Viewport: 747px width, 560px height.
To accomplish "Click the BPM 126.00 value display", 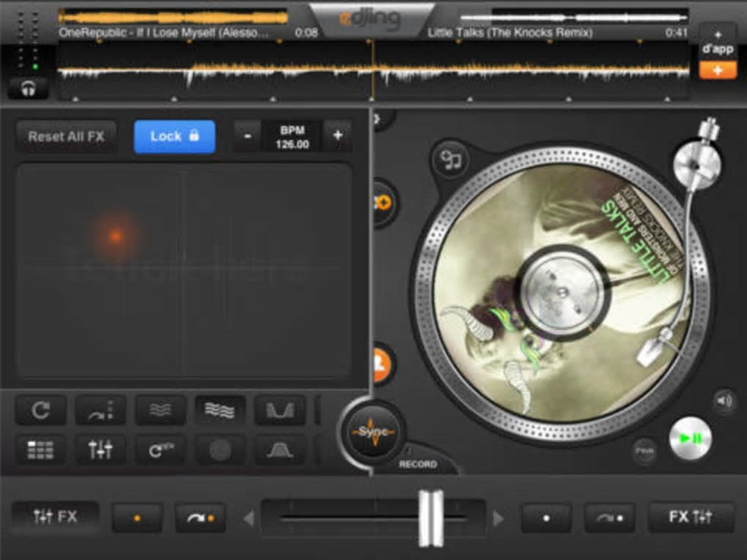I will click(292, 137).
